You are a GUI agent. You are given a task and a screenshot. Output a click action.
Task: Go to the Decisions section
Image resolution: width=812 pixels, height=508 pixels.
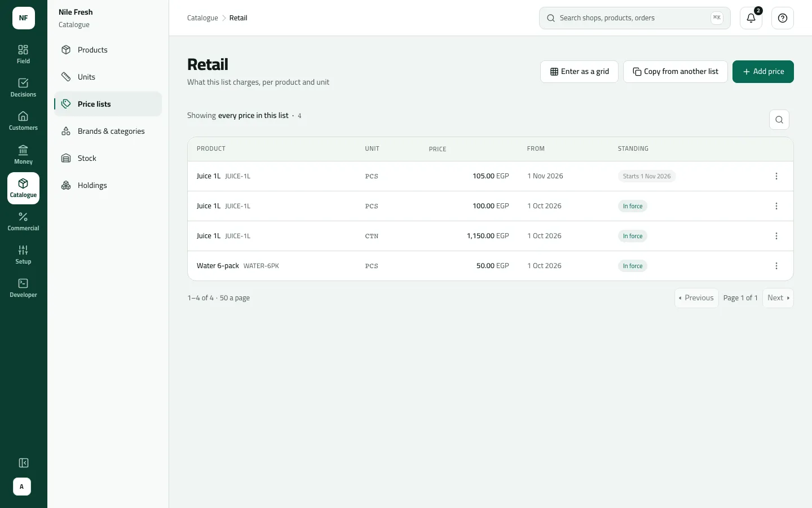tap(23, 87)
